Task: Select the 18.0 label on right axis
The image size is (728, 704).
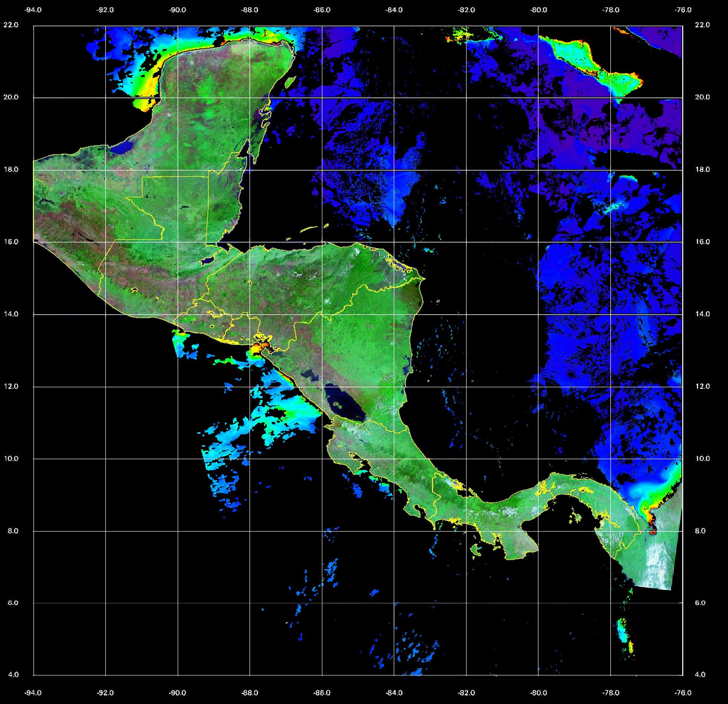Action: click(702, 169)
